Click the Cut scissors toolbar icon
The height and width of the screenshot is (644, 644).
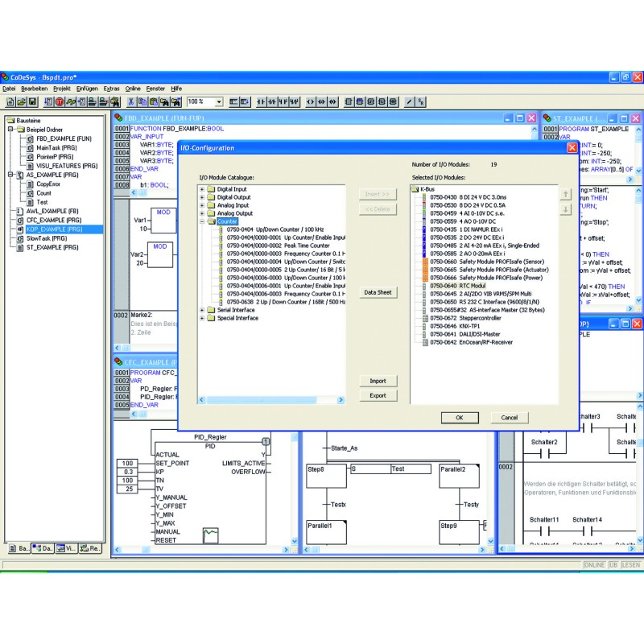(132, 101)
